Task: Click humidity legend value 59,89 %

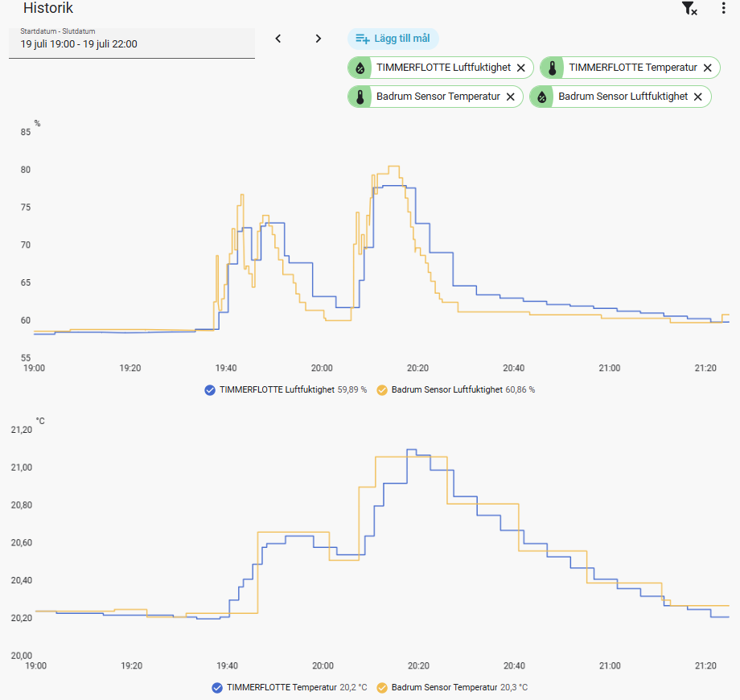Action: [x=352, y=390]
